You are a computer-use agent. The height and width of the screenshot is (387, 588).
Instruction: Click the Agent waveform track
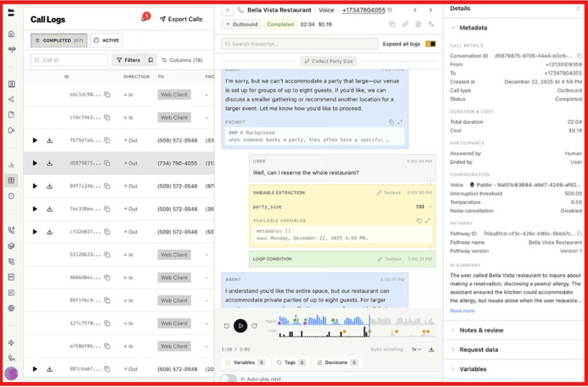pos(357,320)
